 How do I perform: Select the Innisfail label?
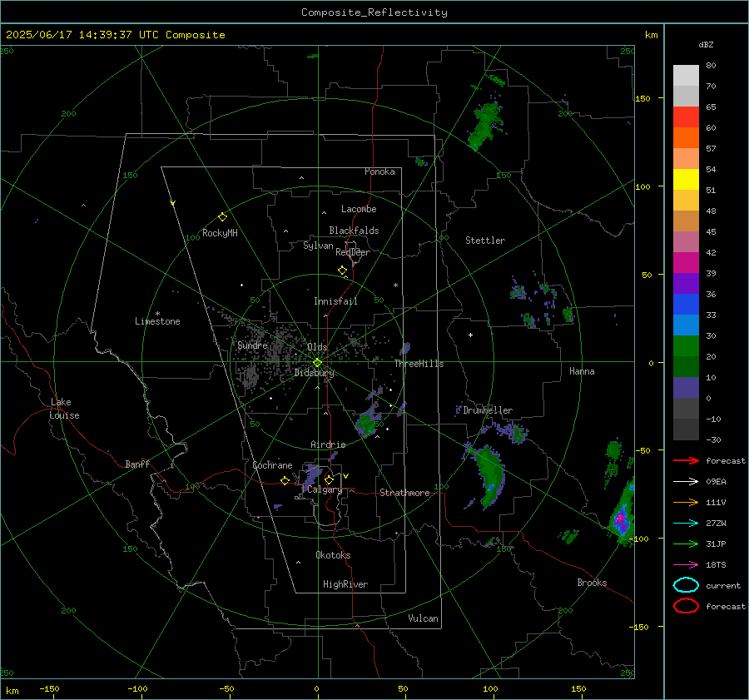point(335,301)
